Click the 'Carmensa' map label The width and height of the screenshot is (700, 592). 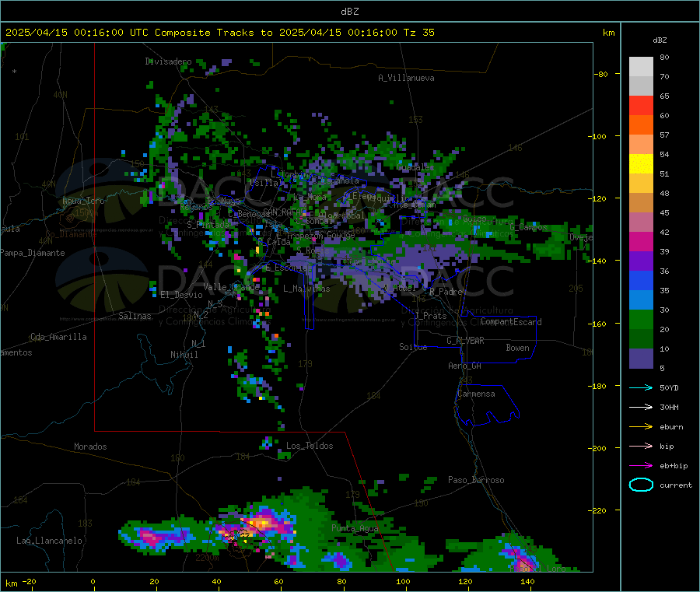[476, 394]
